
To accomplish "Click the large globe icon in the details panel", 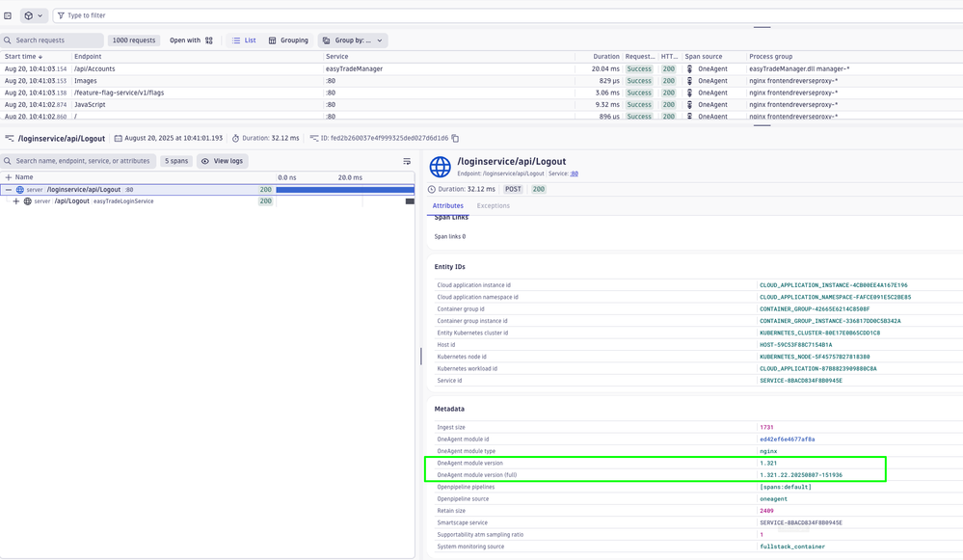I will [x=440, y=167].
